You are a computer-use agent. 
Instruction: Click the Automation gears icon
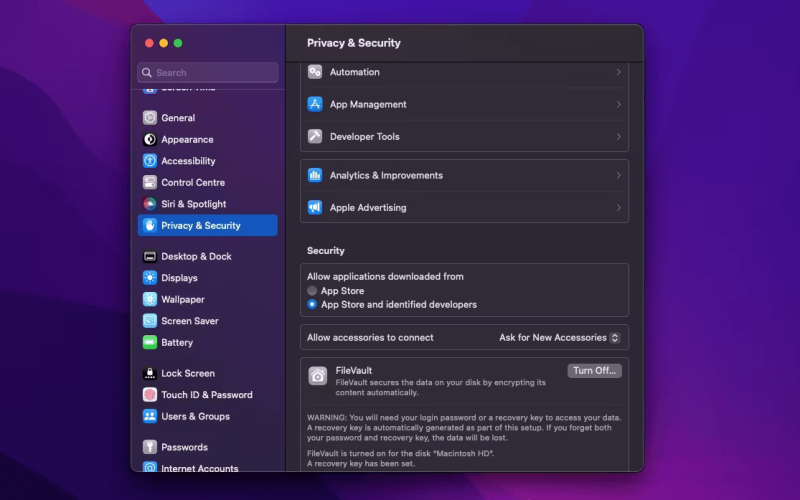pos(315,72)
